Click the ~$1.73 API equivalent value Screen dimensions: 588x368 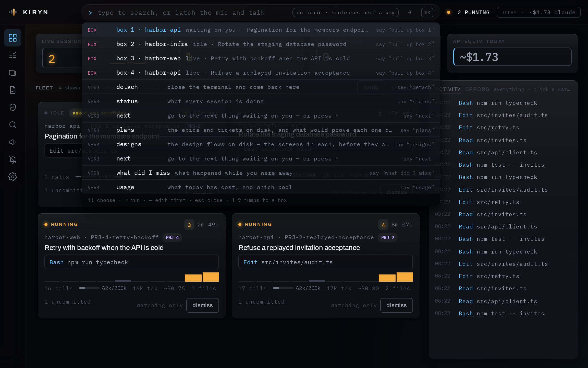click(x=512, y=57)
